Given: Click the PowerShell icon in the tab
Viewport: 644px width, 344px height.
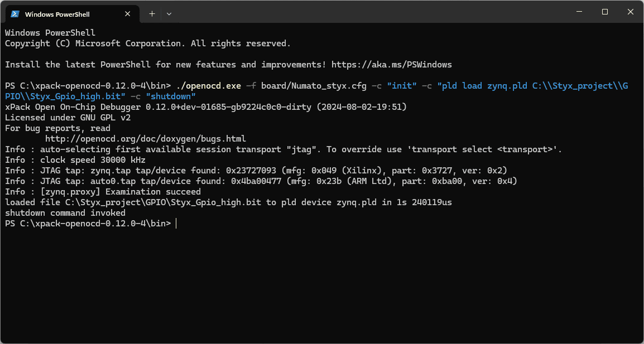Looking at the screenshot, I should point(15,14).
